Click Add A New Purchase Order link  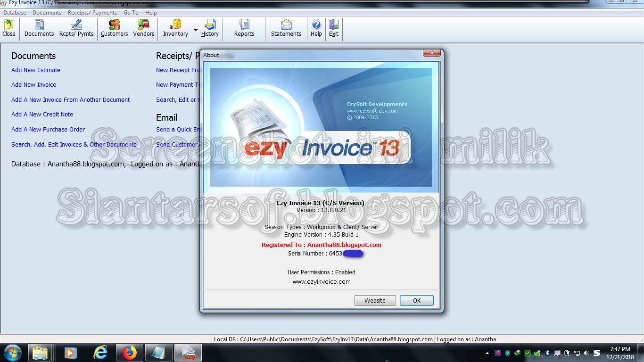click(48, 130)
